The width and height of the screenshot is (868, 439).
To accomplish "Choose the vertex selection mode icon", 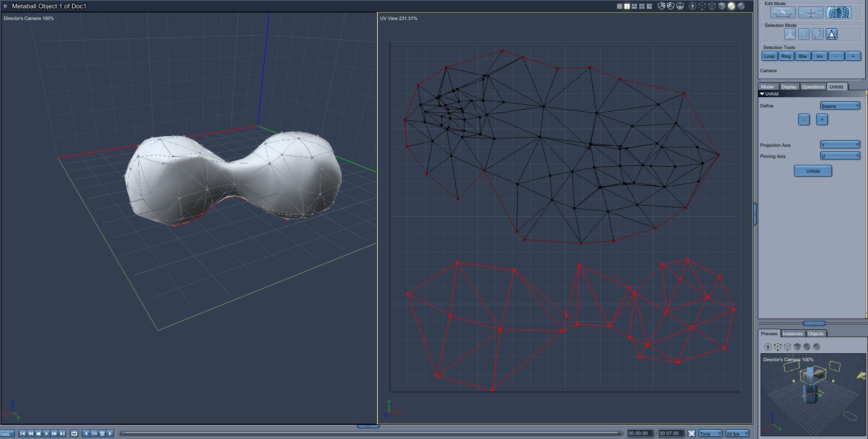I will [804, 34].
